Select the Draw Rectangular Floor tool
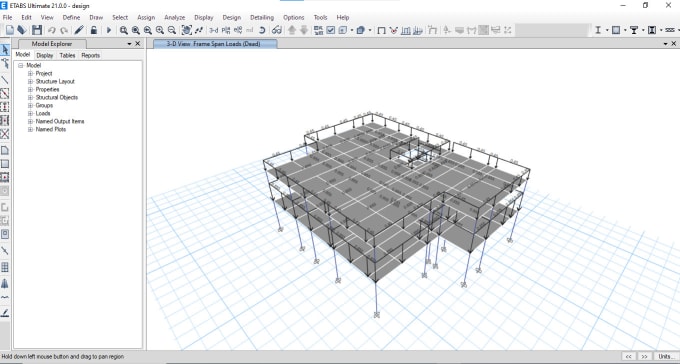The width and height of the screenshot is (680, 364). [x=5, y=164]
